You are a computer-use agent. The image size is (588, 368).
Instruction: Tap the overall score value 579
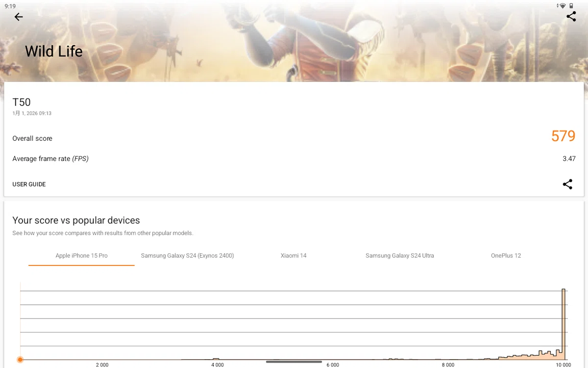click(x=563, y=136)
